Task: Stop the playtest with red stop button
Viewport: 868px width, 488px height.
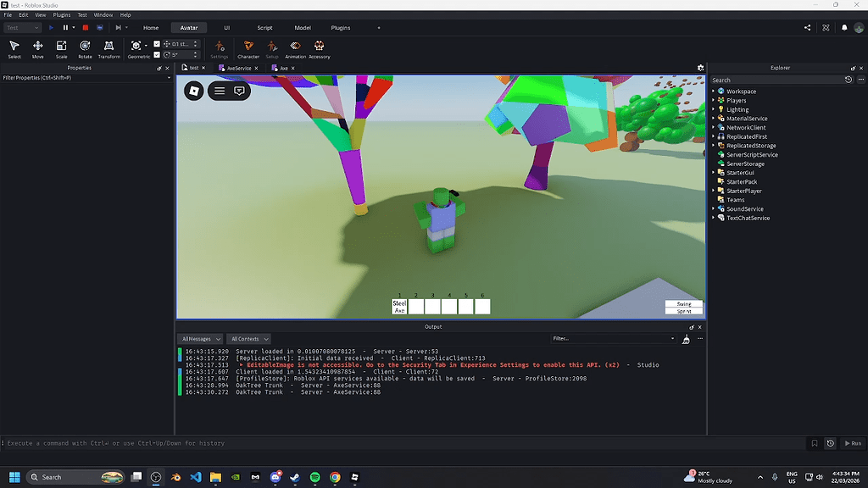Action: tap(86, 28)
